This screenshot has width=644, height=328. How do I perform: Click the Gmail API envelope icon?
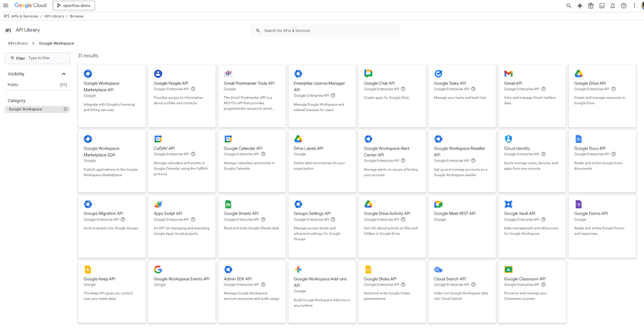pyautogui.click(x=508, y=74)
